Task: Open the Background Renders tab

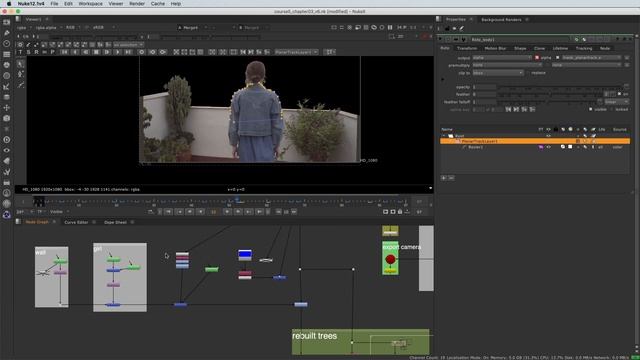Action: point(501,20)
